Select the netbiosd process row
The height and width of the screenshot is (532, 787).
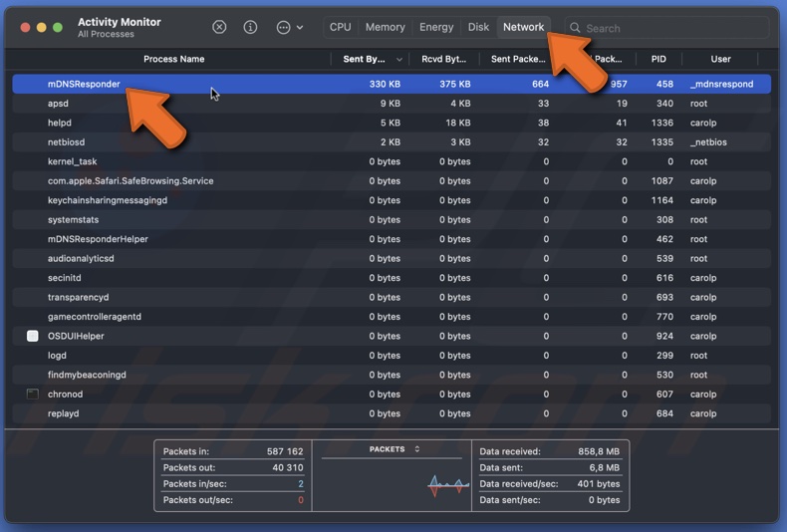392,142
